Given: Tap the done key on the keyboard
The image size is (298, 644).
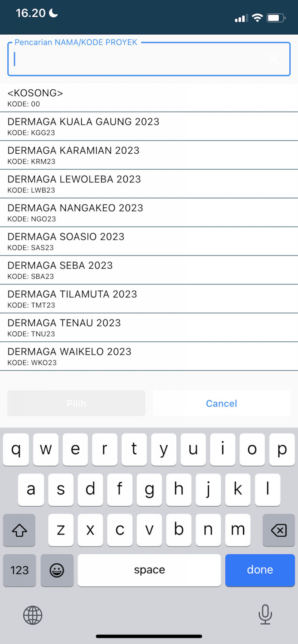Looking at the screenshot, I should (260, 570).
